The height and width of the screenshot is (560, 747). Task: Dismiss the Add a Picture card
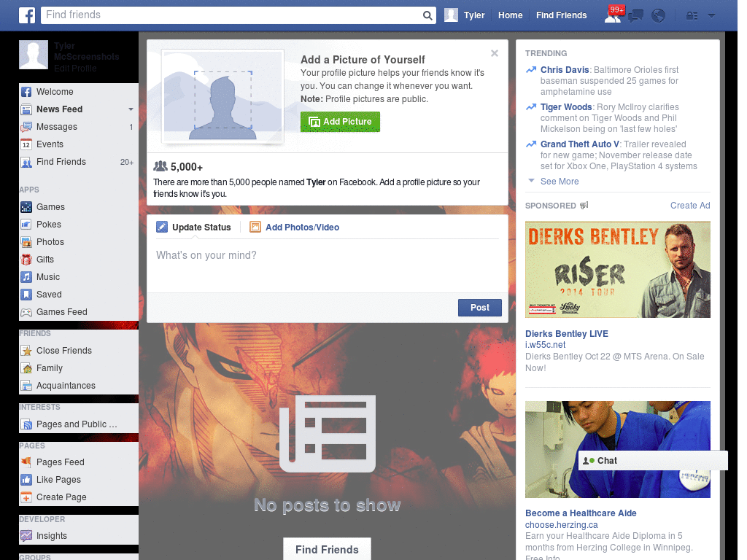coord(495,53)
